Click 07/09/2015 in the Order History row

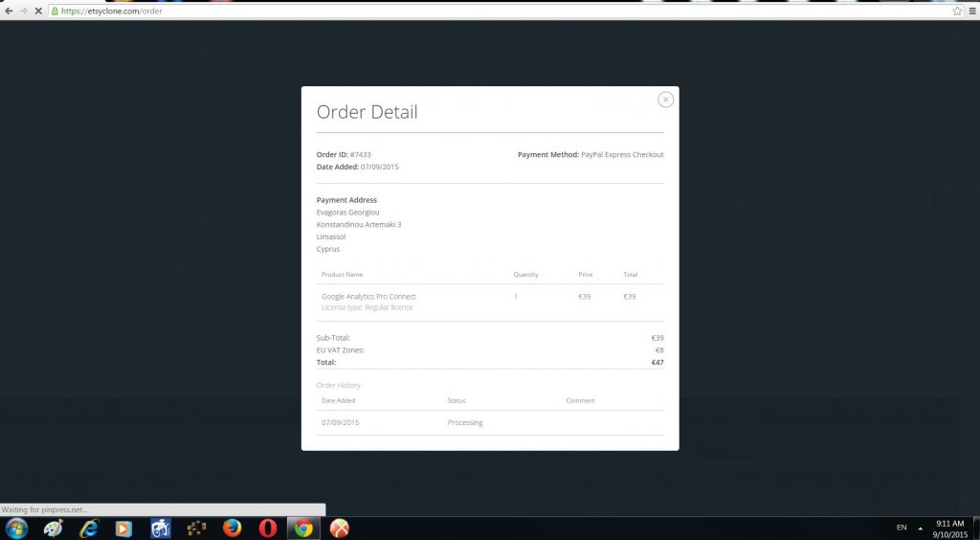tap(341, 422)
